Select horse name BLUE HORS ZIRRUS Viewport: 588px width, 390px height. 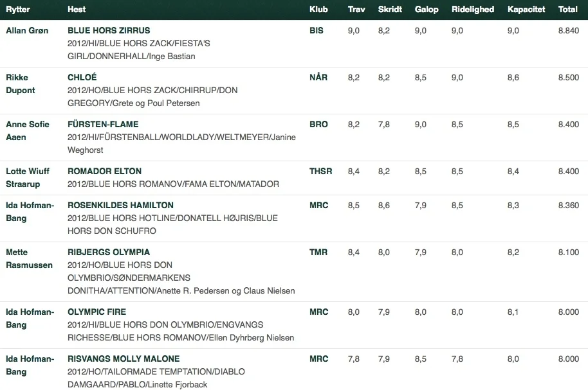pyautogui.click(x=109, y=31)
